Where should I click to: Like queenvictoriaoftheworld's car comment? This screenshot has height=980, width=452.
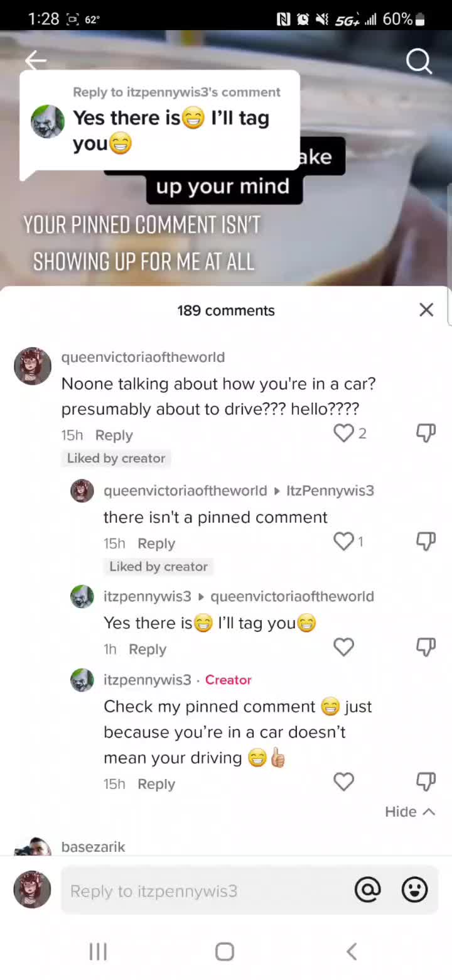pyautogui.click(x=343, y=433)
